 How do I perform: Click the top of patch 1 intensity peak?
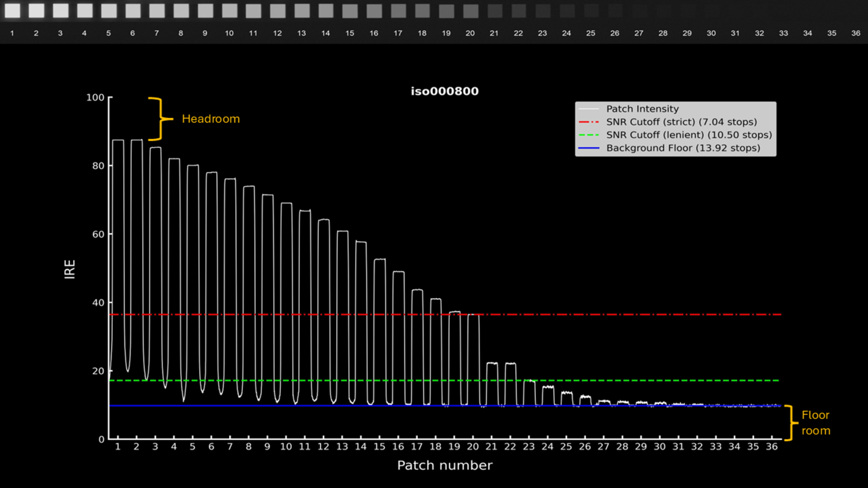(118, 140)
